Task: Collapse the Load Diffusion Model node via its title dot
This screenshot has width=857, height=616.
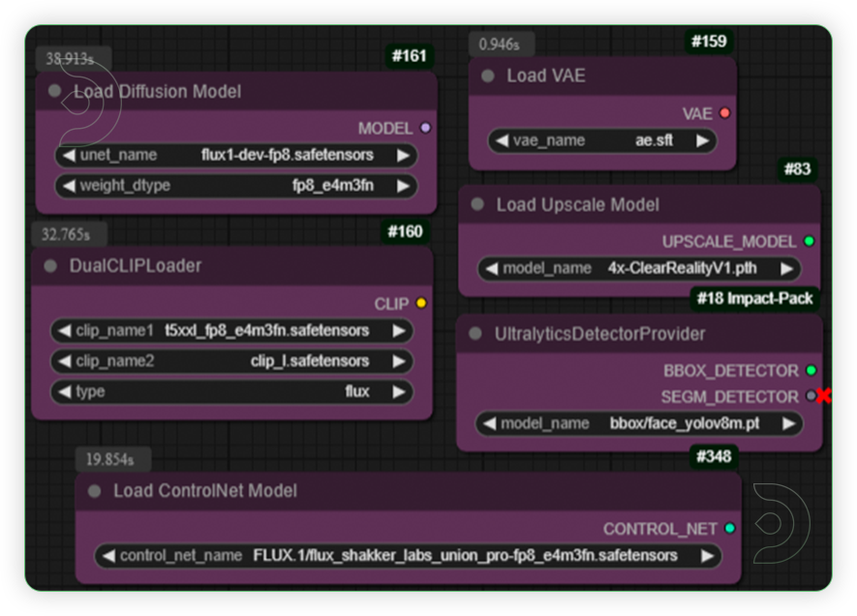Action: point(55,90)
